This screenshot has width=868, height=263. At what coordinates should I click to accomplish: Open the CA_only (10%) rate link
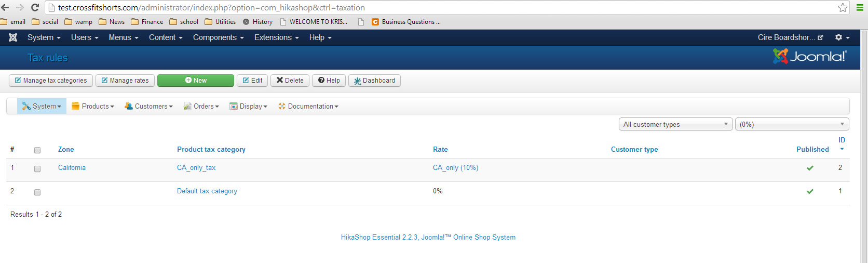pyautogui.click(x=456, y=167)
